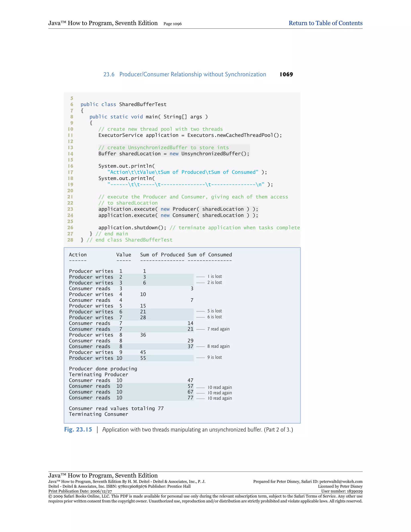Click the '1 is lost' annotation
The height and width of the screenshot is (532, 411).
coord(215,276)
